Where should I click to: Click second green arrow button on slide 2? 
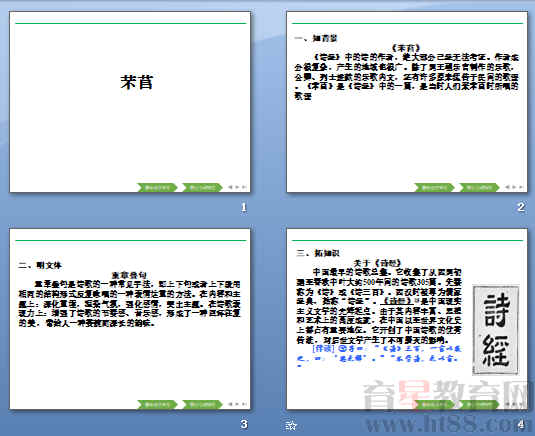479,187
